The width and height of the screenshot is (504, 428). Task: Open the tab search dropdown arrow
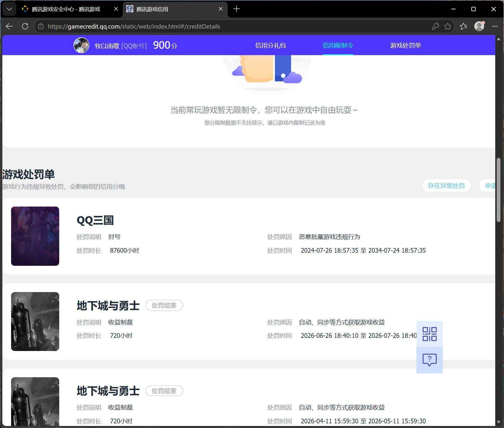coord(9,9)
